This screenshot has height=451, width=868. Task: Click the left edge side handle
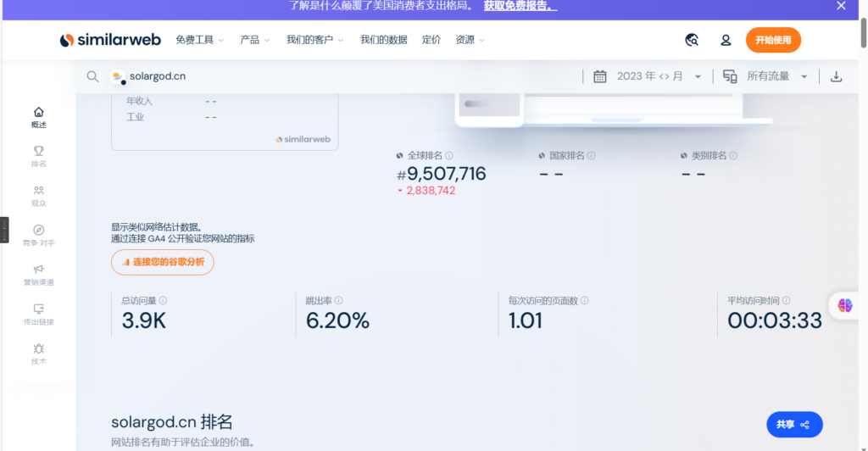(4, 230)
